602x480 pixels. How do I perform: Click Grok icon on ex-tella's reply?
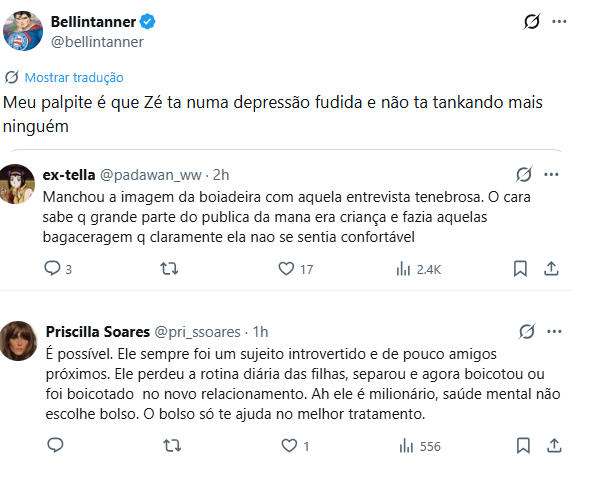(x=524, y=174)
